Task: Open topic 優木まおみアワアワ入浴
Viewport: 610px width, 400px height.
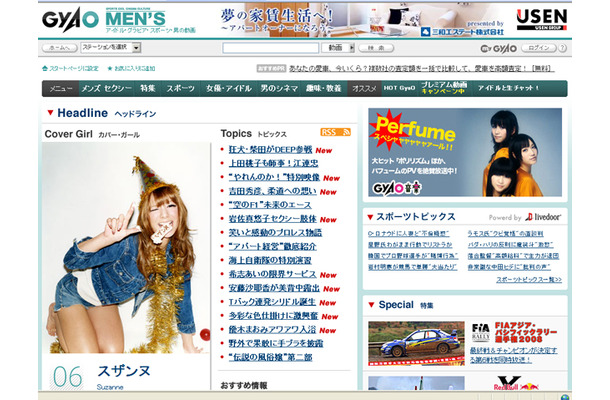Action: (272, 330)
